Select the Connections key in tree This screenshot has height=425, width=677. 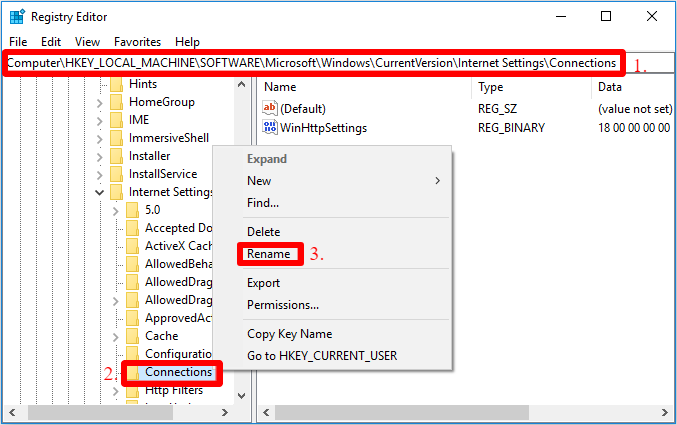(x=178, y=372)
